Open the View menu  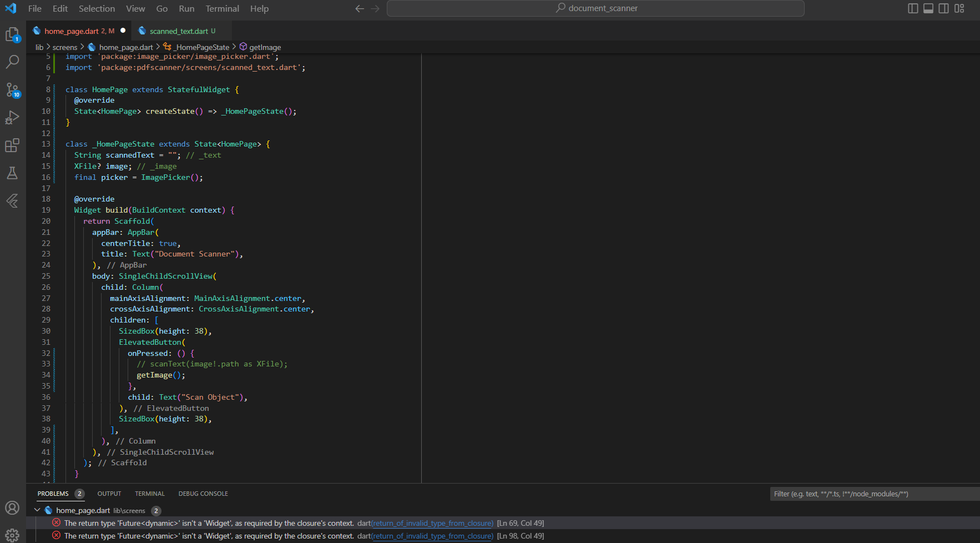pos(135,8)
